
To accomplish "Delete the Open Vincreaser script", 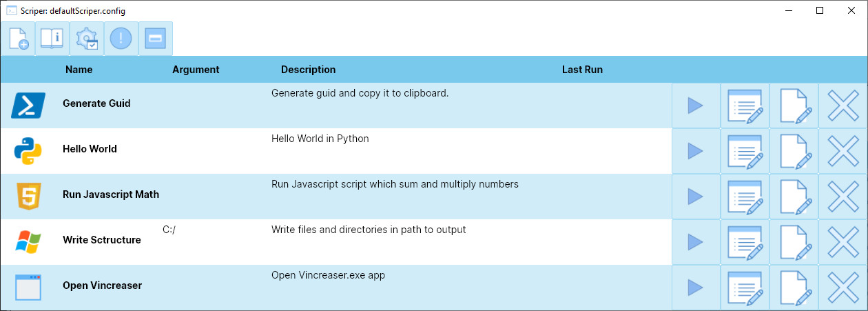I will point(843,288).
